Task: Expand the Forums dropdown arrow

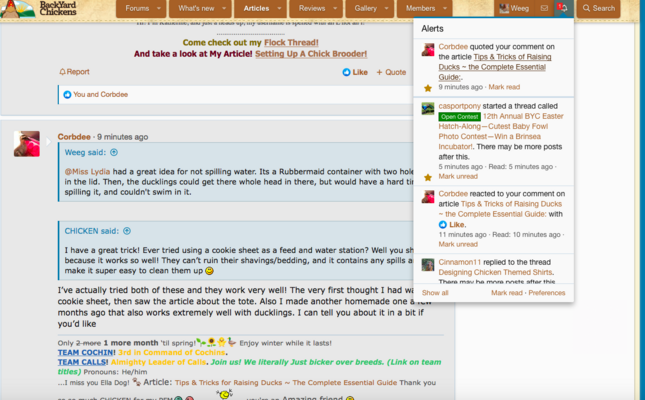Action: (159, 8)
